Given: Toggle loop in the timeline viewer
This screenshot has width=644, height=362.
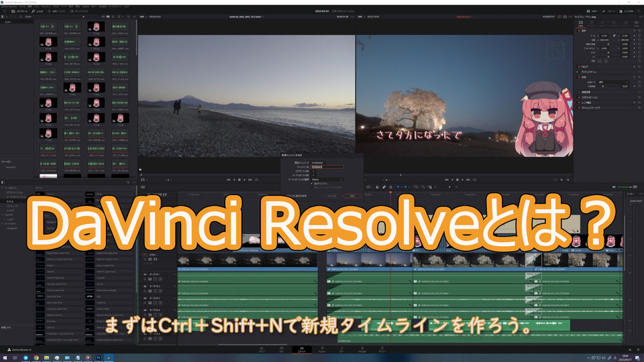Looking at the screenshot, I should [x=474, y=180].
